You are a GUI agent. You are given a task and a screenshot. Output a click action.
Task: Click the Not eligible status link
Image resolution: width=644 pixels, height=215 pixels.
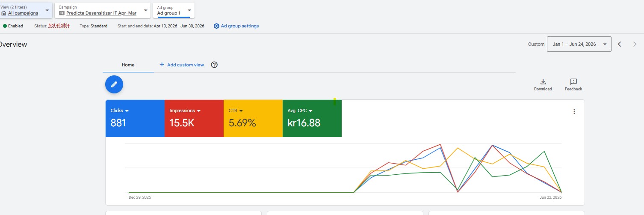(x=59, y=26)
